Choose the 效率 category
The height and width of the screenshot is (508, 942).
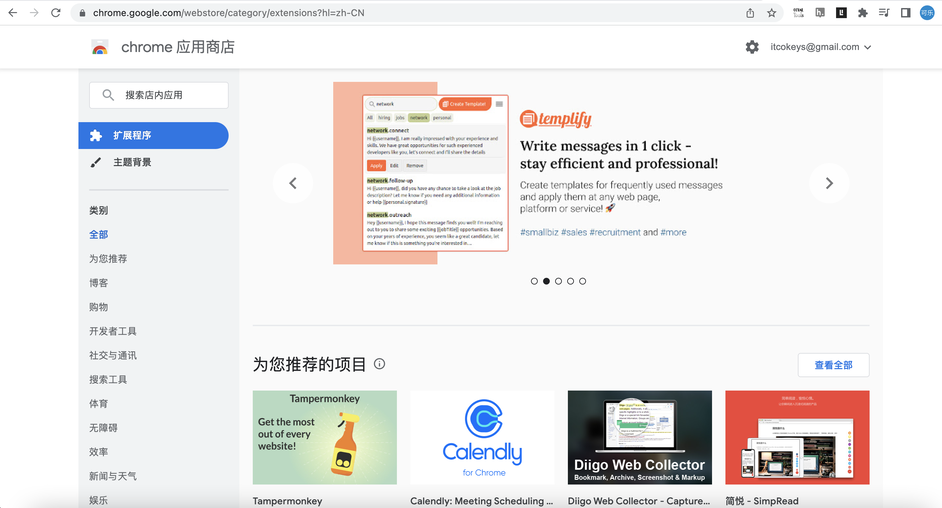(99, 452)
